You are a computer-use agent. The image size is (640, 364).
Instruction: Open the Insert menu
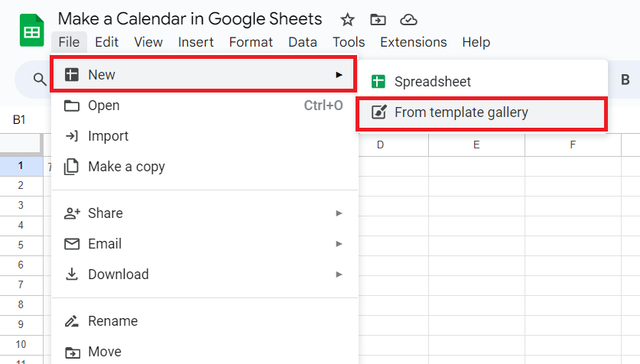196,42
